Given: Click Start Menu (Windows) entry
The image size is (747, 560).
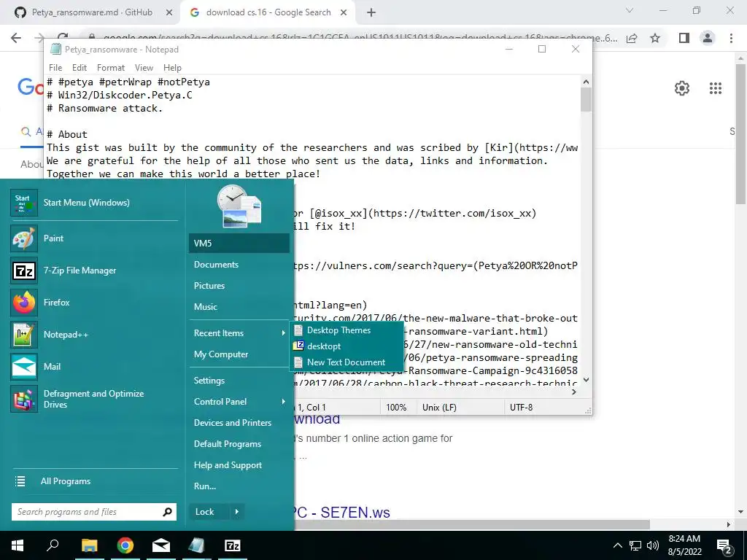Looking at the screenshot, I should click(x=94, y=203).
